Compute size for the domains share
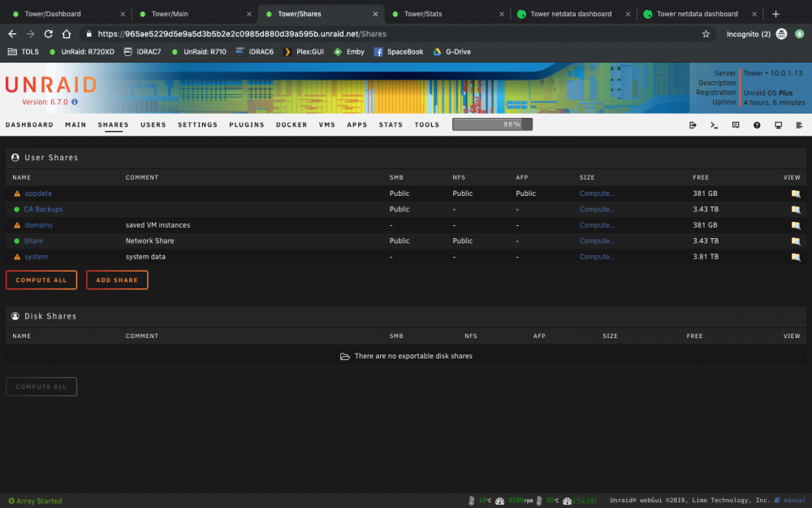This screenshot has height=508, width=812. point(597,225)
